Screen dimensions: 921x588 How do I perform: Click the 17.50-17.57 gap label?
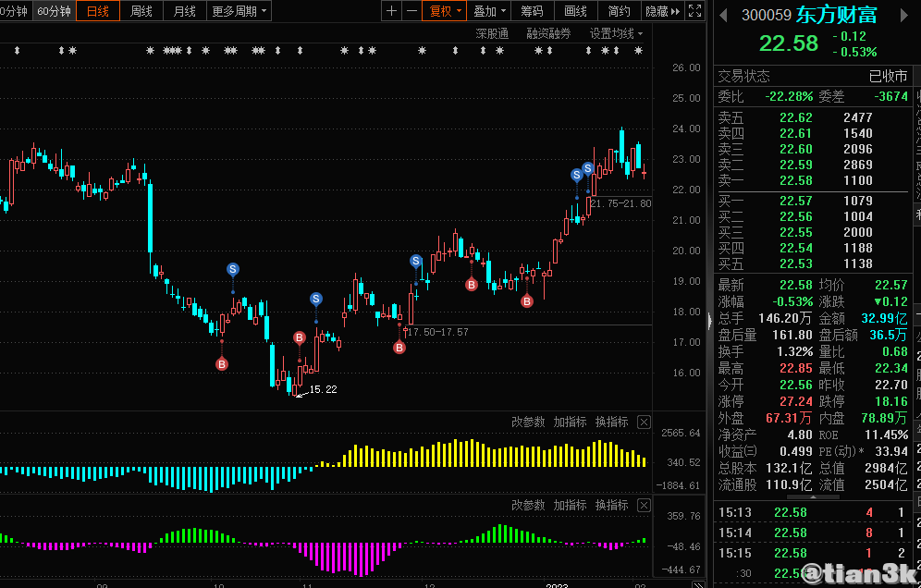[x=437, y=332]
